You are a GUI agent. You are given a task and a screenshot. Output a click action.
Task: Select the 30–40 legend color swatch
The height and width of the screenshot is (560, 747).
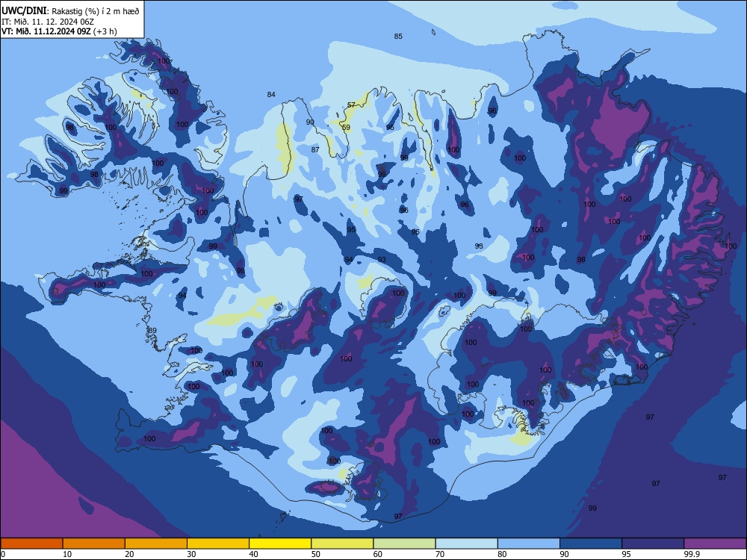(x=218, y=544)
